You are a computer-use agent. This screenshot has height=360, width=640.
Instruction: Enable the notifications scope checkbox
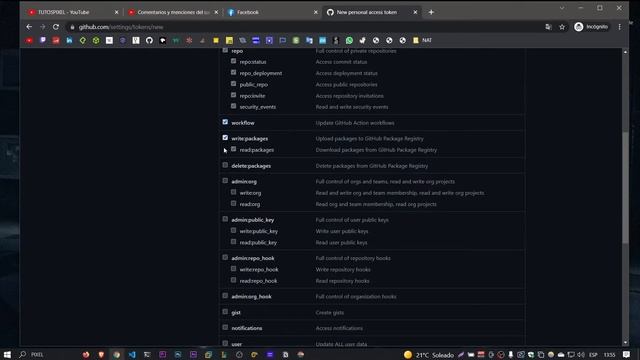(225, 327)
